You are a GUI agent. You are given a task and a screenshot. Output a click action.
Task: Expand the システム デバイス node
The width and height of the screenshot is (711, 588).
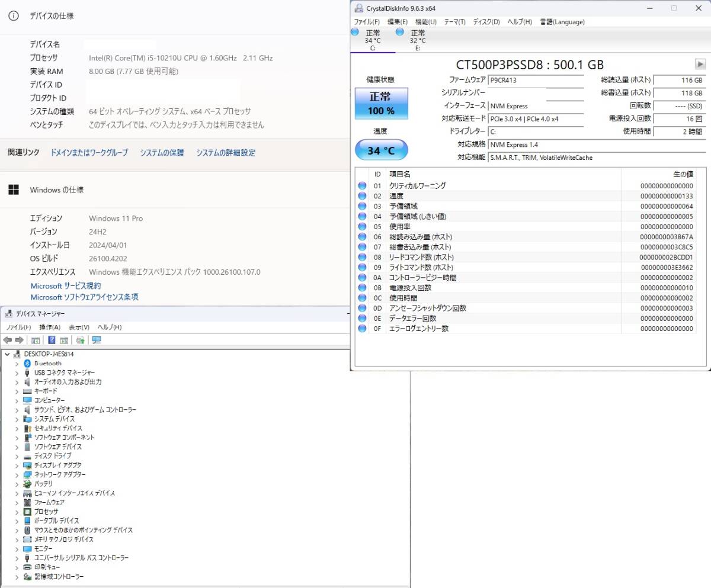[x=17, y=419]
